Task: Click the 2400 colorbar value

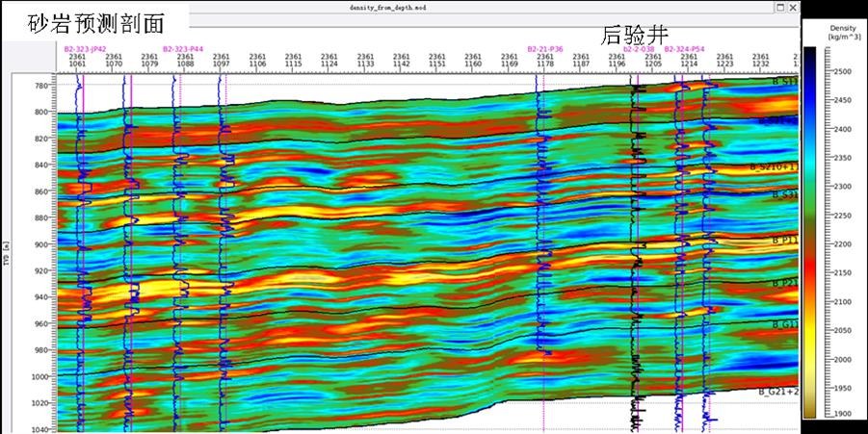Action: (844, 129)
